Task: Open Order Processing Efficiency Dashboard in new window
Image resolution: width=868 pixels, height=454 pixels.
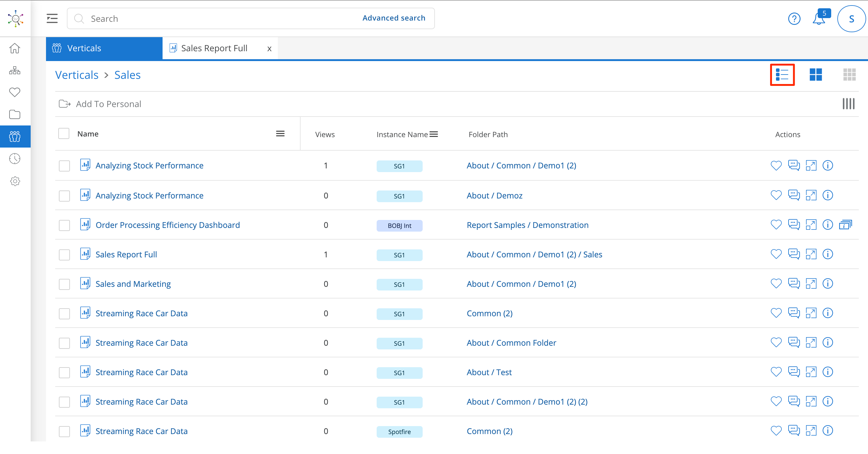Action: coord(811,225)
